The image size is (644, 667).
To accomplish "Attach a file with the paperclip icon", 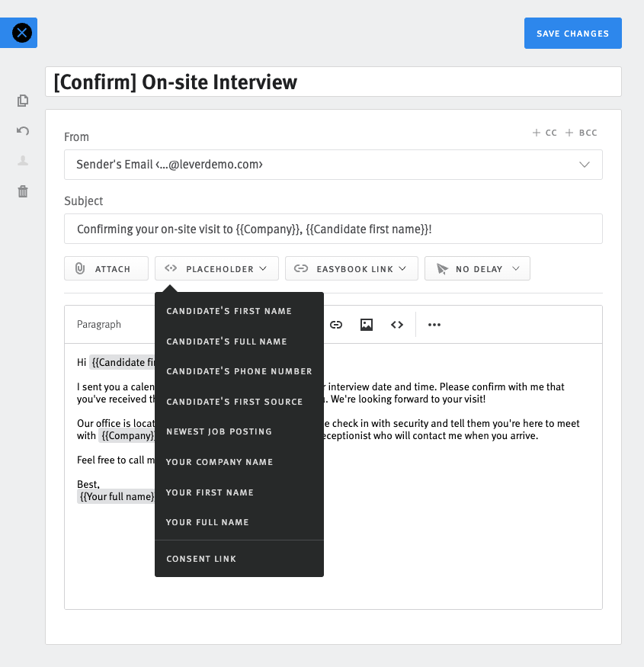I will click(106, 268).
